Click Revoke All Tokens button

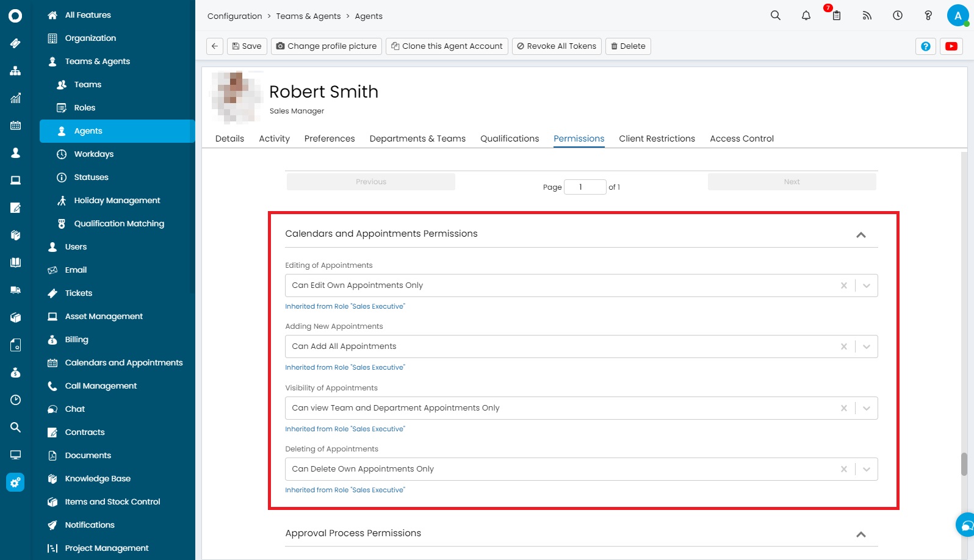tap(556, 46)
